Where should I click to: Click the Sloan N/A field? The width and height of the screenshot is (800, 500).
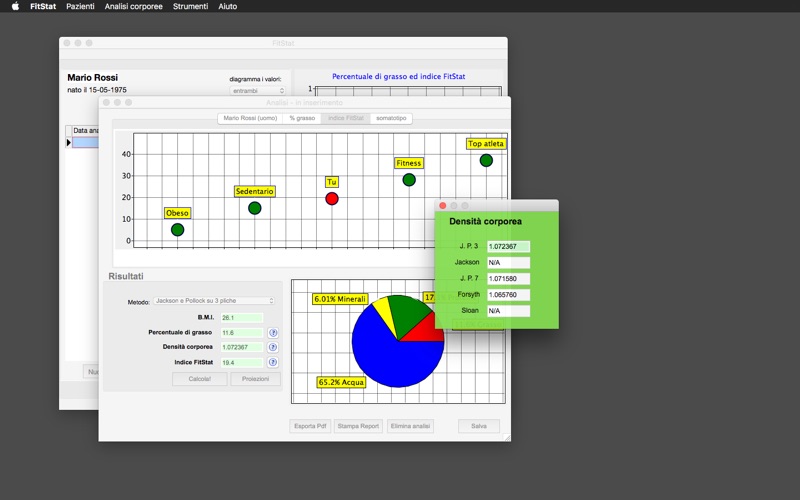click(508, 311)
